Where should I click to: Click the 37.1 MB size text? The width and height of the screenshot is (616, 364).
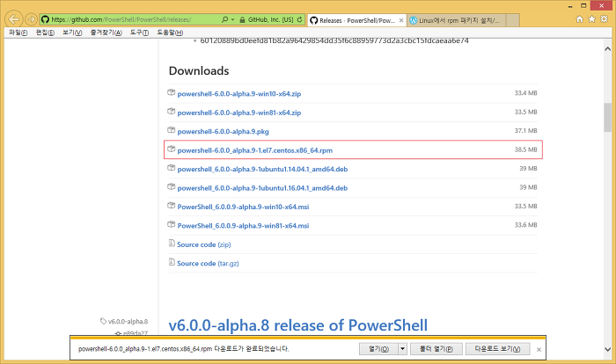pos(525,131)
